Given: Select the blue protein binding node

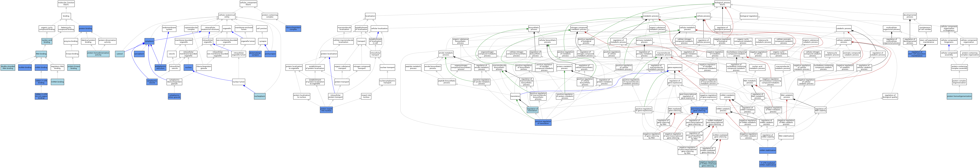Looking at the screenshot, I should click(x=86, y=29).
